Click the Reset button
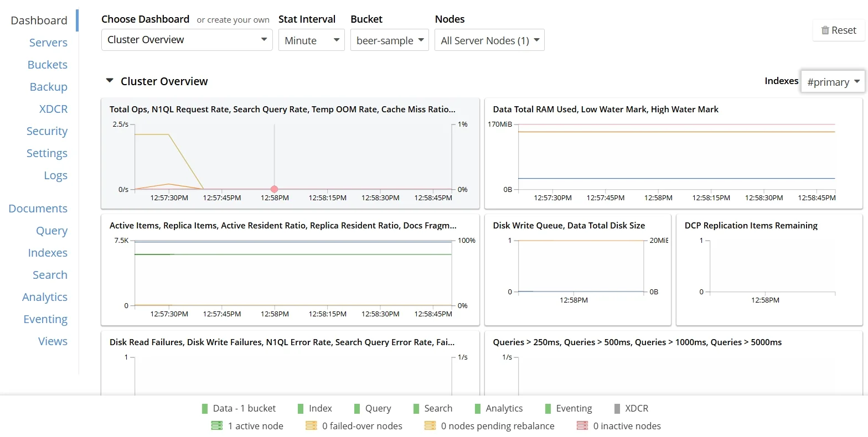868x437 pixels. 839,30
